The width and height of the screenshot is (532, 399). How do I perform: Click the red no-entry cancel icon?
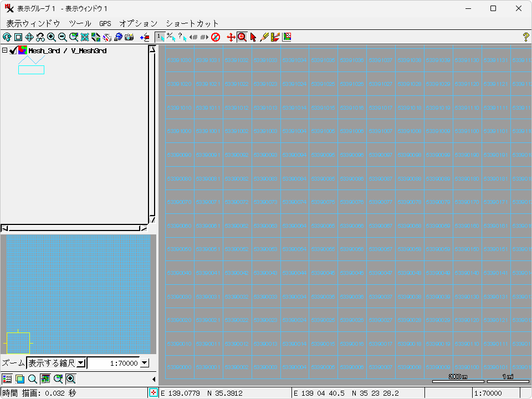coord(216,37)
